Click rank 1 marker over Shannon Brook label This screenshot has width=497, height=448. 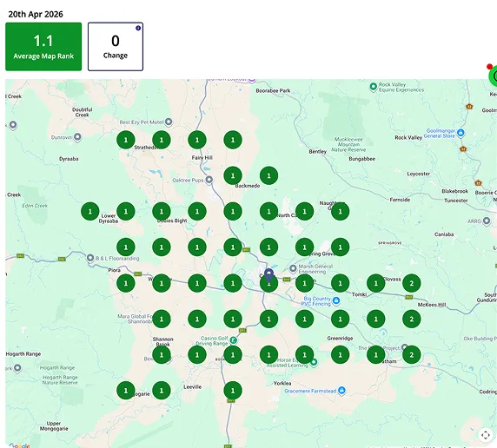tap(162, 354)
